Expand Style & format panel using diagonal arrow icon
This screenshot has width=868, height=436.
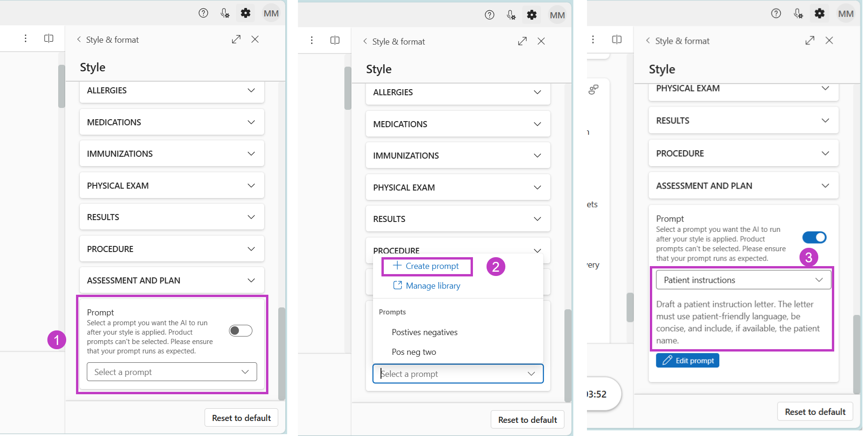[236, 39]
